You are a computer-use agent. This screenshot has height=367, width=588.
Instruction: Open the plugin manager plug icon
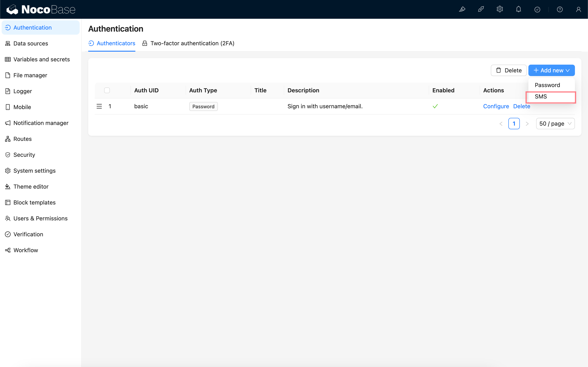pos(481,9)
